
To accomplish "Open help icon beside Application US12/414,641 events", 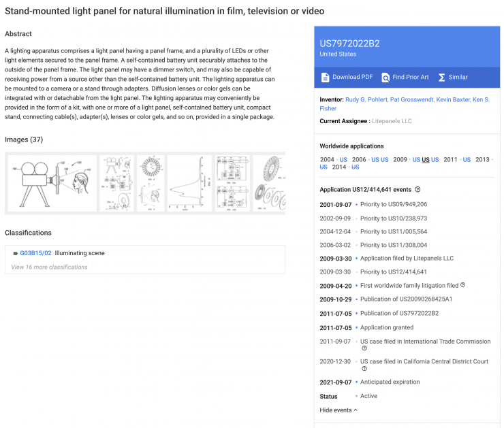I will (x=418, y=189).
